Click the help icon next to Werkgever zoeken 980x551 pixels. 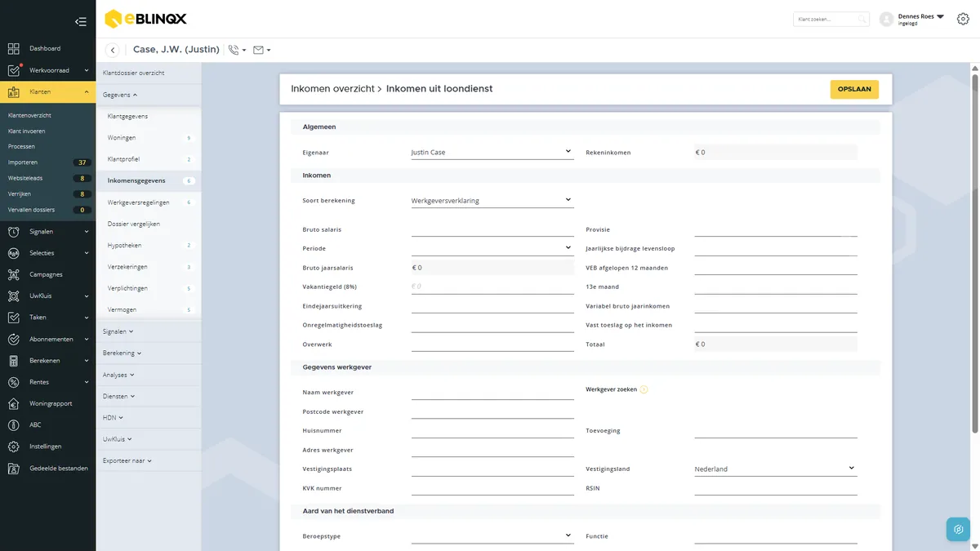644,389
